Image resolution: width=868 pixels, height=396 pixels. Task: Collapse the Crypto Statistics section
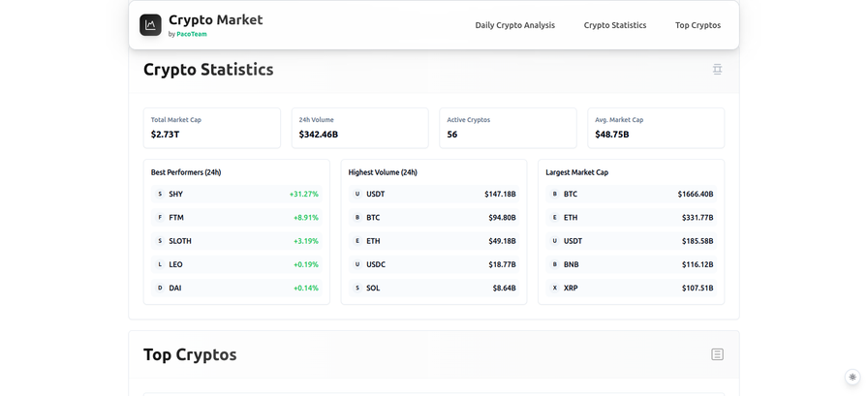(717, 70)
